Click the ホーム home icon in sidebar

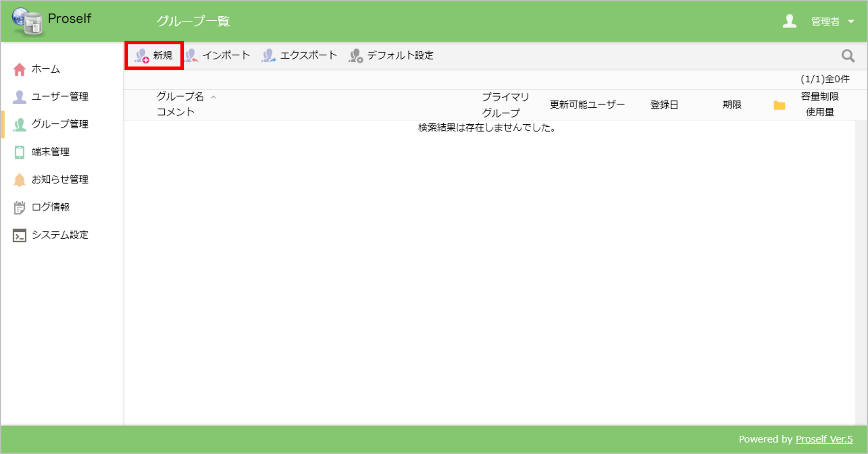pyautogui.click(x=19, y=69)
